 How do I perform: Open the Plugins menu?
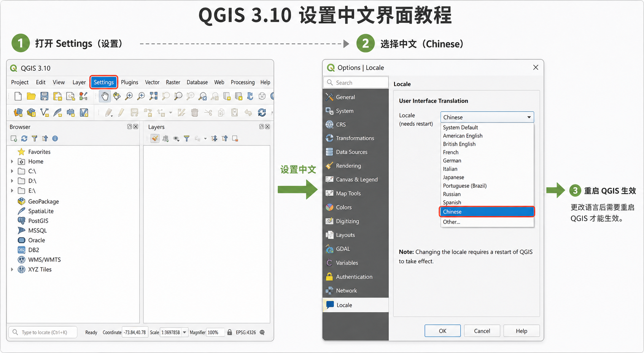click(130, 82)
